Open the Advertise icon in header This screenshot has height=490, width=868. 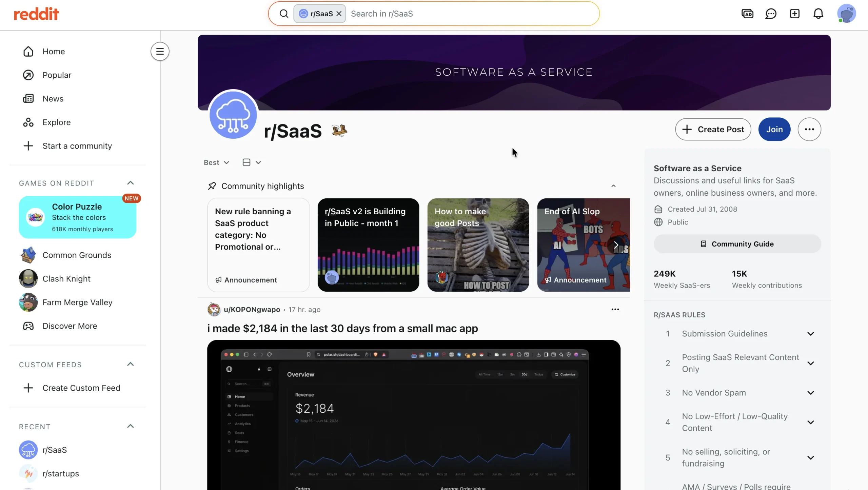(747, 14)
